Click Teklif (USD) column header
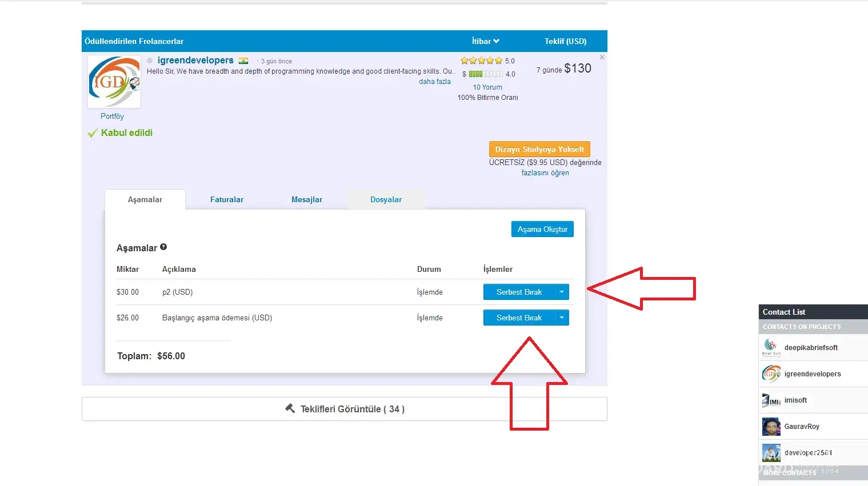The height and width of the screenshot is (486, 868). pos(566,41)
